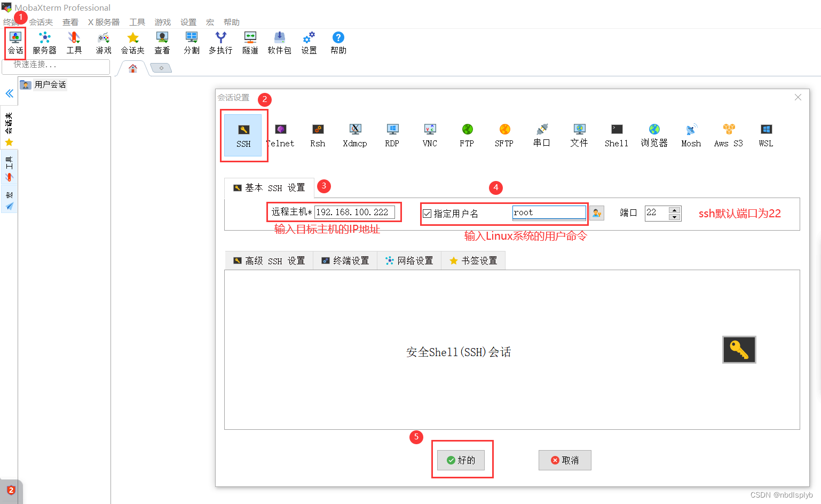Select the Shell session type
This screenshot has height=504, width=821.
coord(617,136)
